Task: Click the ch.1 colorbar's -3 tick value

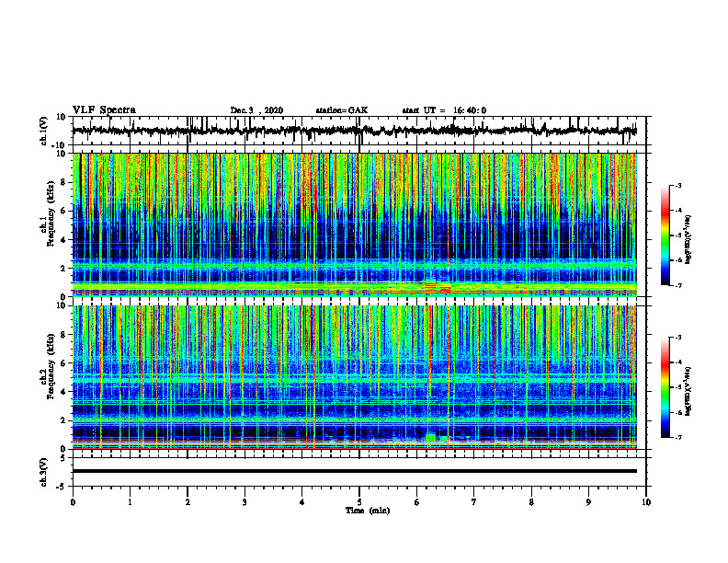Action: point(677,186)
